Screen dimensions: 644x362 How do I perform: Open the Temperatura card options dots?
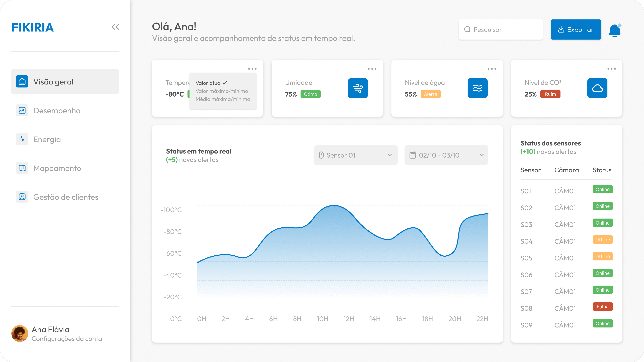tap(252, 69)
